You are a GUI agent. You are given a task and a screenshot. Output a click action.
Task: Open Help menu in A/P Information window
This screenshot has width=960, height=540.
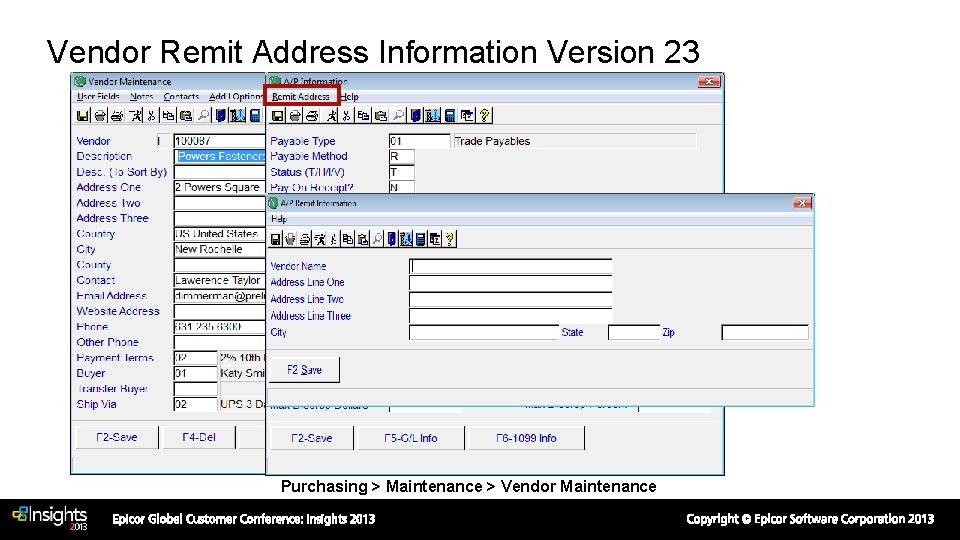(350, 97)
